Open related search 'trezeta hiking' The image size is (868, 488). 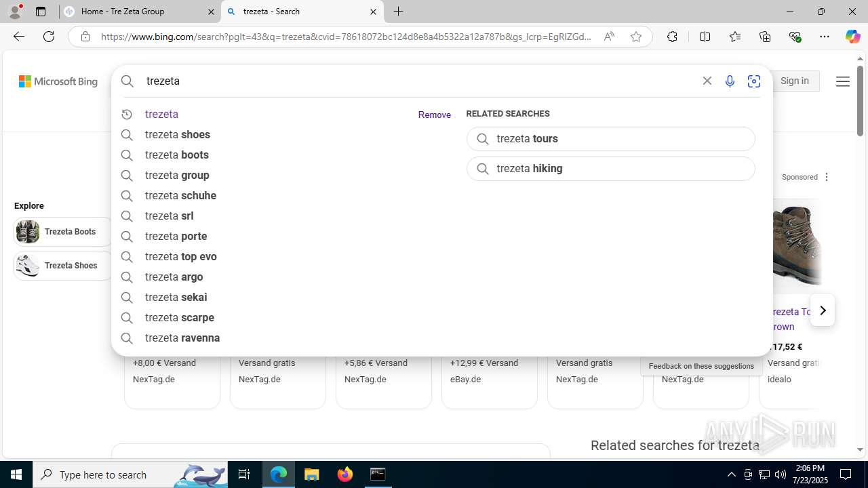coord(610,169)
